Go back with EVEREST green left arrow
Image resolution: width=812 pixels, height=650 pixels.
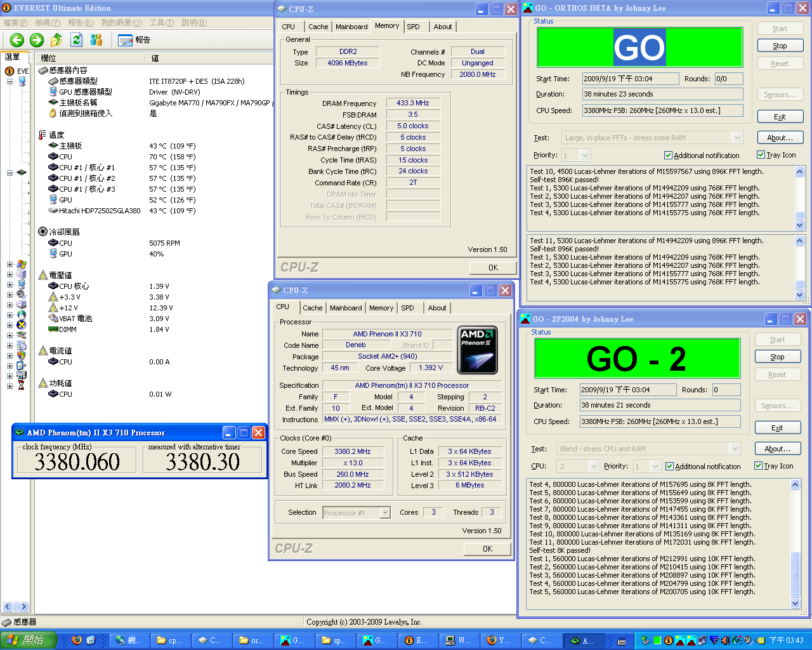(17, 40)
